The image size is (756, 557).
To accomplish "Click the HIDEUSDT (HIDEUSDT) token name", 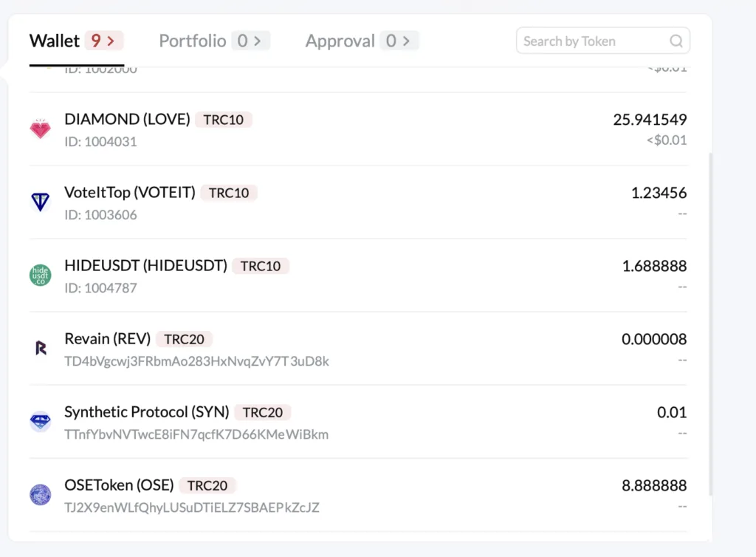I will 145,266.
